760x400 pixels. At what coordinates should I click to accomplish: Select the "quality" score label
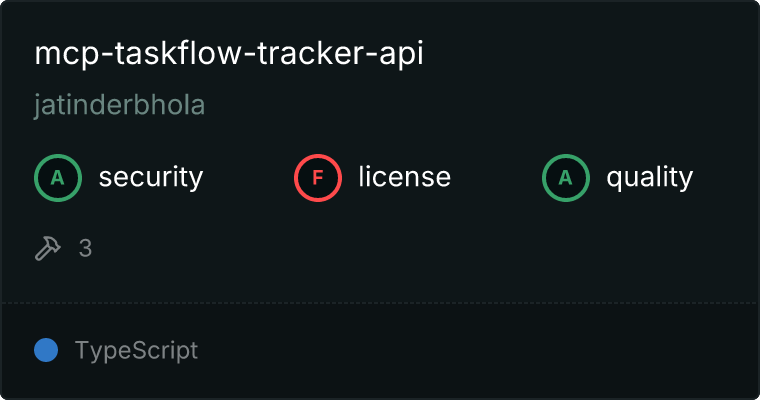[x=649, y=178]
